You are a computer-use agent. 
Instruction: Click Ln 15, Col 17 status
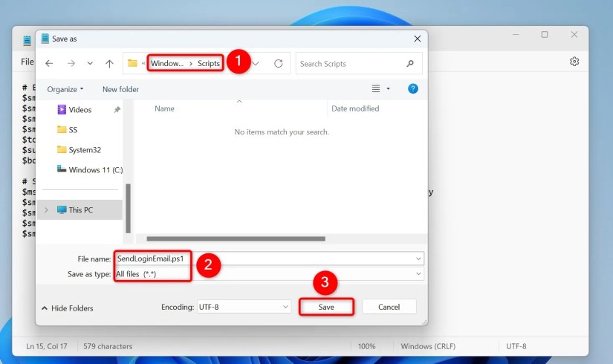[47, 346]
